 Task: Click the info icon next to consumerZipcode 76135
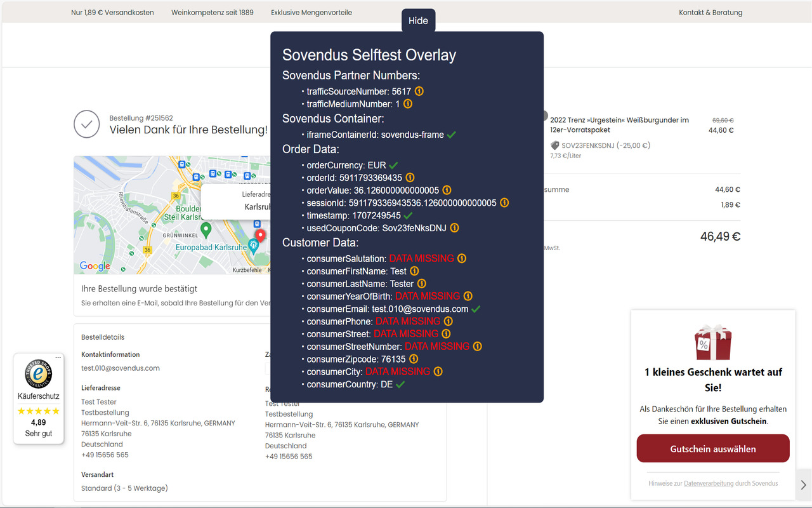[x=413, y=359]
